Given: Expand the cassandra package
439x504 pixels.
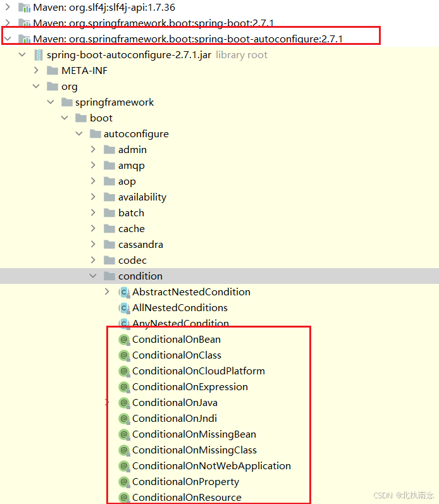Looking at the screenshot, I should point(93,244).
